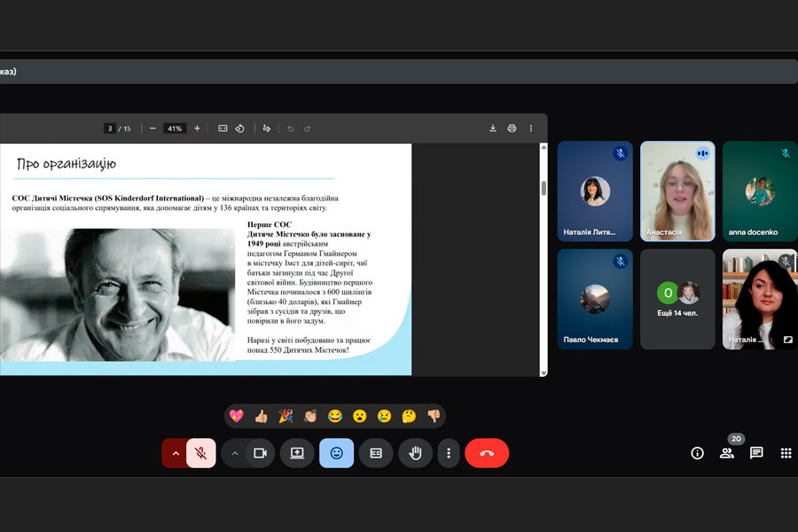Image resolution: width=798 pixels, height=532 pixels.
Task: Open more options three-dot call menu
Action: click(x=449, y=453)
